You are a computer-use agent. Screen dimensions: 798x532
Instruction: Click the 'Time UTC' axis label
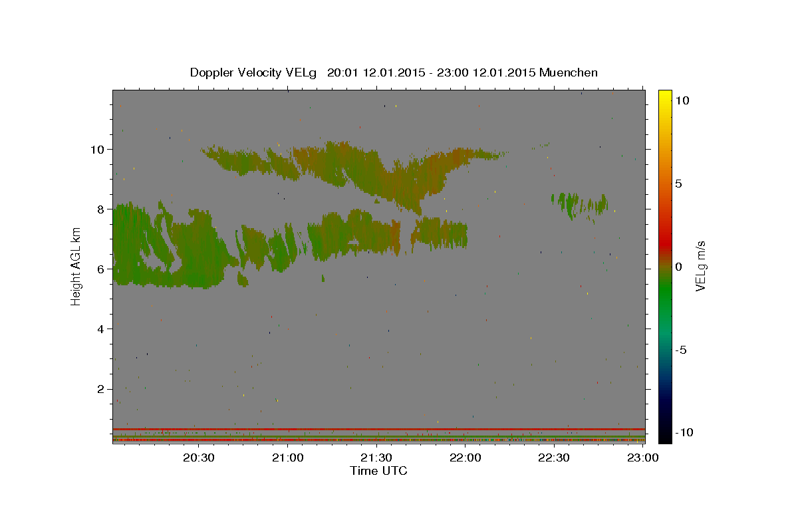[378, 471]
